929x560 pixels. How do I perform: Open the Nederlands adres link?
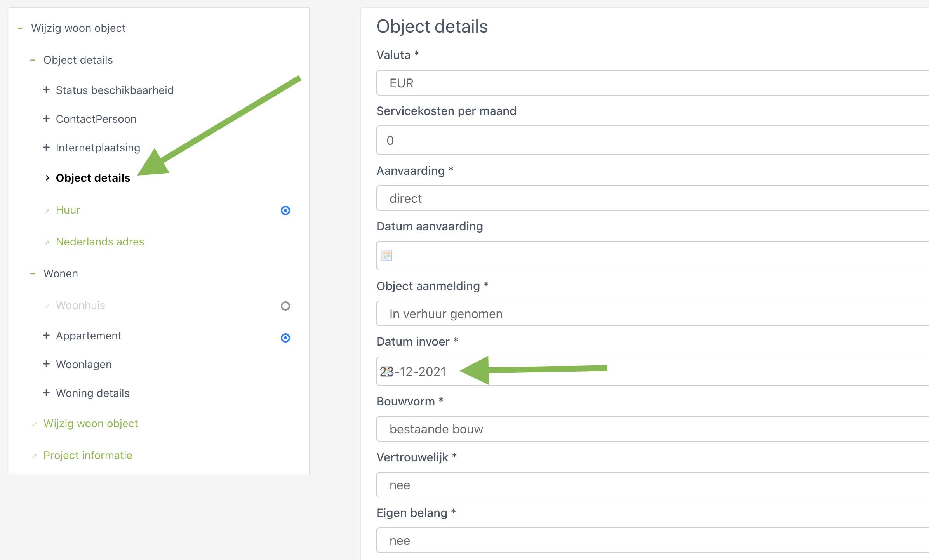tap(100, 242)
